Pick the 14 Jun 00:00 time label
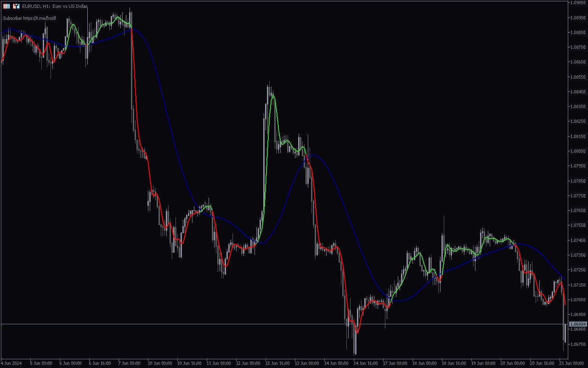 tap(337, 363)
